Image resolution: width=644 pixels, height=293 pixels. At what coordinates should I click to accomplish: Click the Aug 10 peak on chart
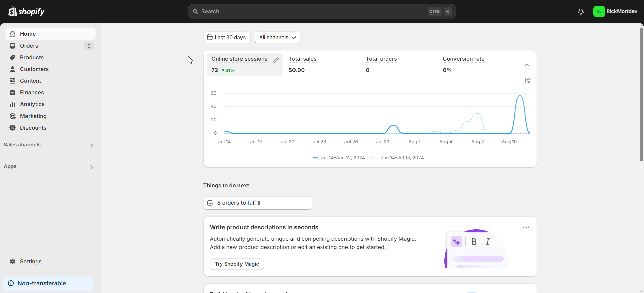click(520, 96)
